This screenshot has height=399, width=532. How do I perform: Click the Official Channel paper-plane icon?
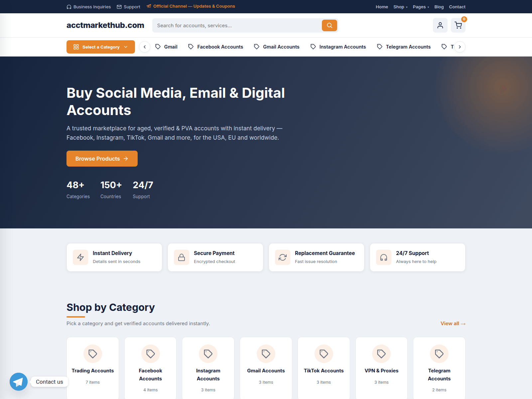click(x=149, y=6)
